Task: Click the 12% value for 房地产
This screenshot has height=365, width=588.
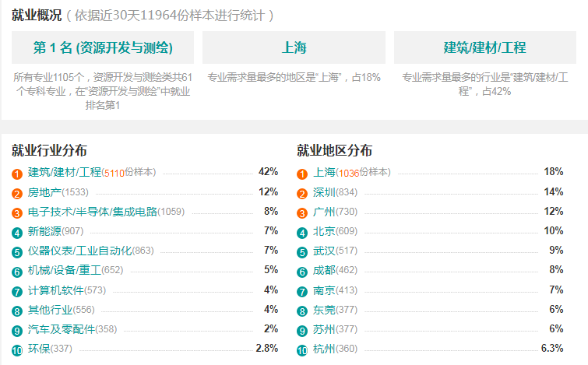Action: tap(268, 192)
